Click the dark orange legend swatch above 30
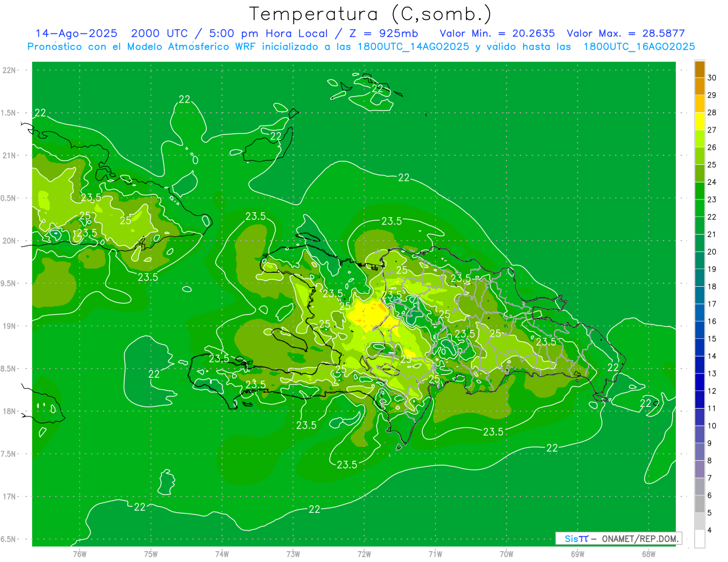728x562 pixels. click(699, 69)
